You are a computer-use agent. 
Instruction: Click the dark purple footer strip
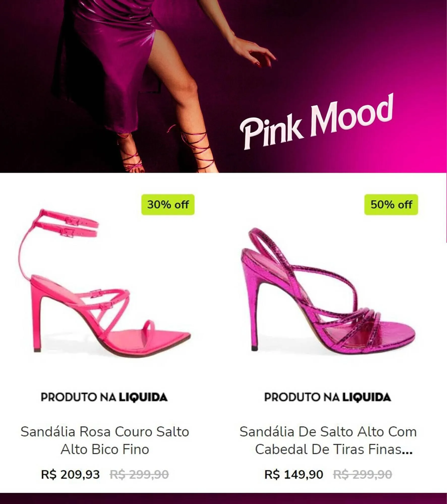pyautogui.click(x=223, y=498)
